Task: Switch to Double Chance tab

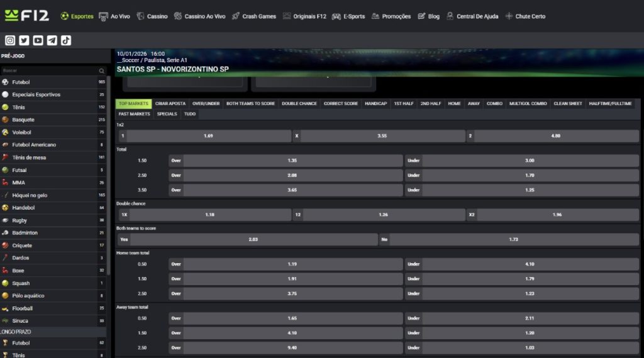Action: click(x=299, y=104)
